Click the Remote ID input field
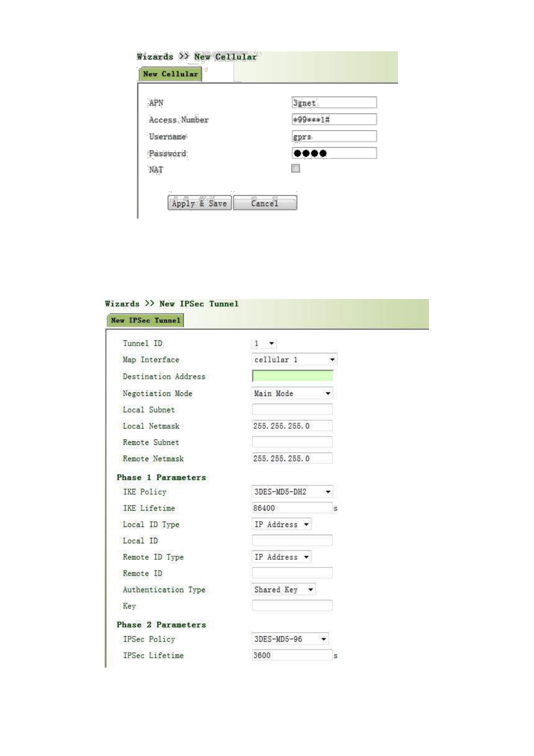The image size is (534, 756). [292, 573]
